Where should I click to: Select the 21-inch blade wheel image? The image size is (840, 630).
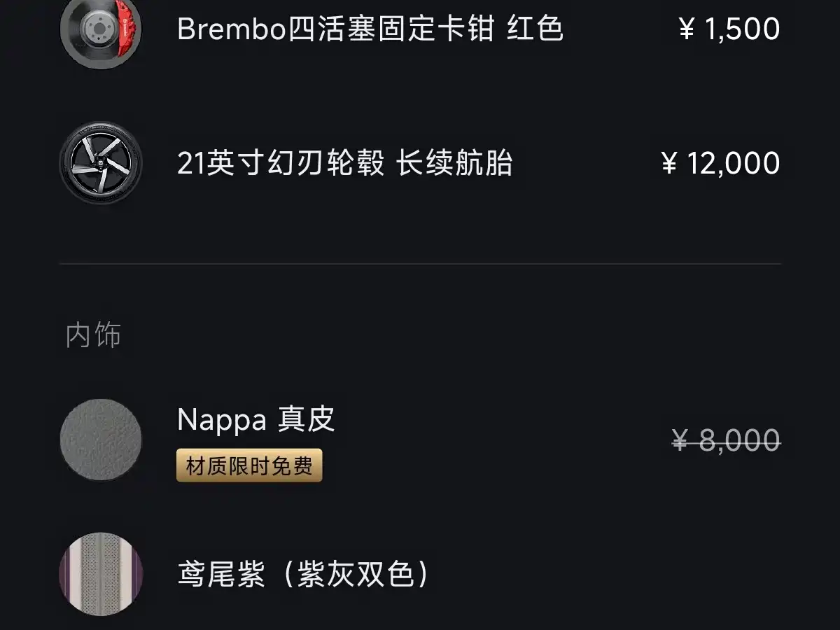point(101,163)
